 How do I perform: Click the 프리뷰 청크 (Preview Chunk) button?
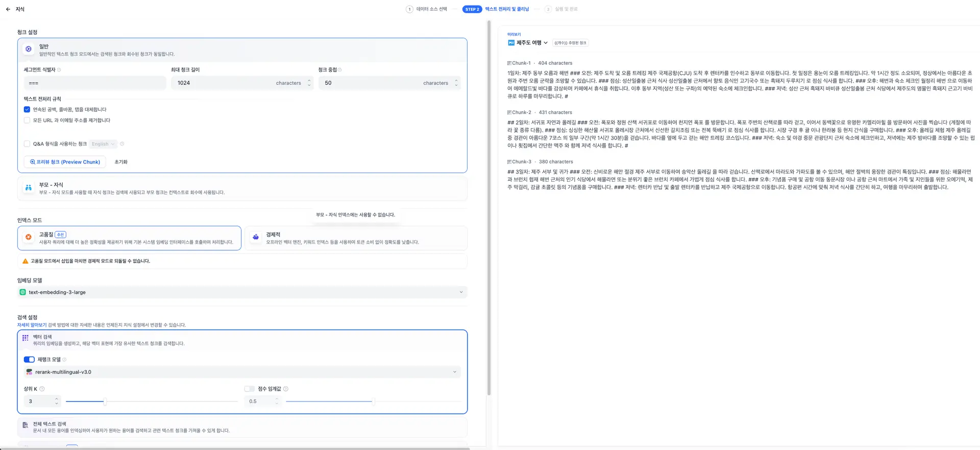click(x=65, y=162)
